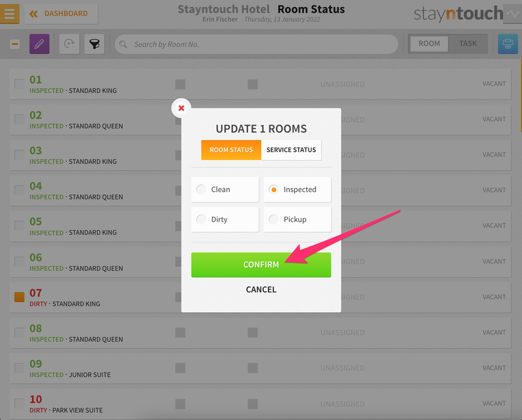
Task: Click the analytics graph icon top right
Action: tap(512, 14)
